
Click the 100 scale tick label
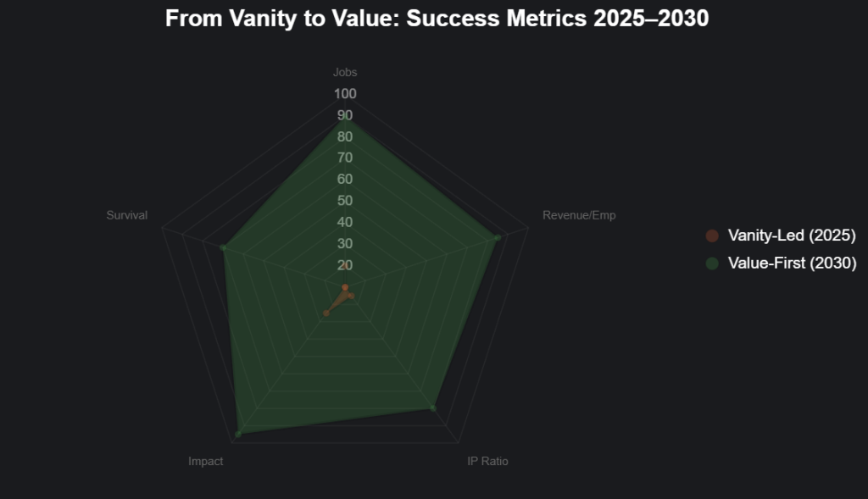[346, 93]
